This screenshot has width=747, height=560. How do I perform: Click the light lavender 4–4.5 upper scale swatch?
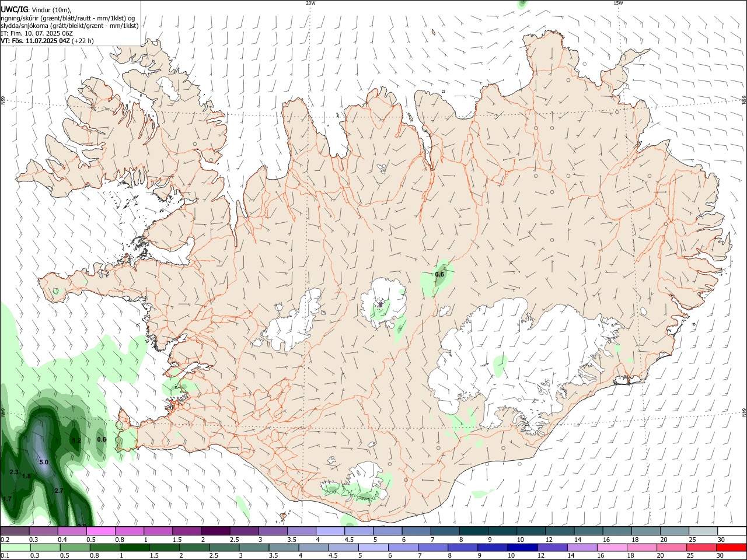point(329,531)
